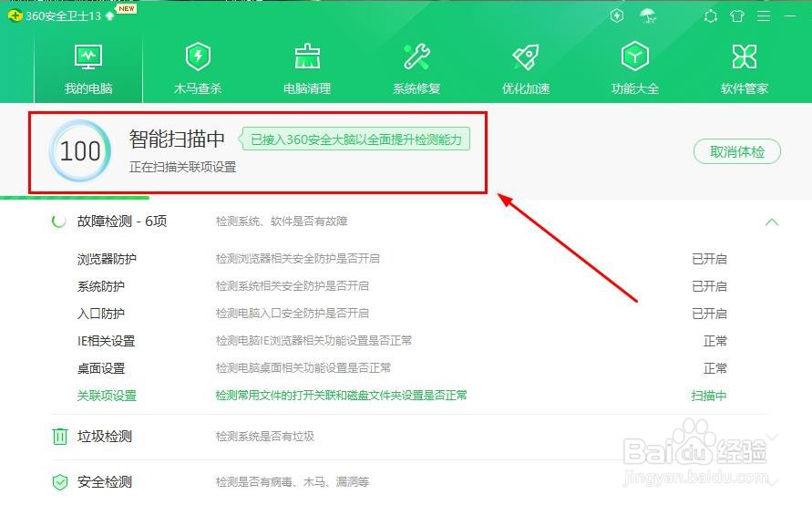This screenshot has height=505, width=812.
Task: Click the 智能扫描中 title
Action: [177, 139]
